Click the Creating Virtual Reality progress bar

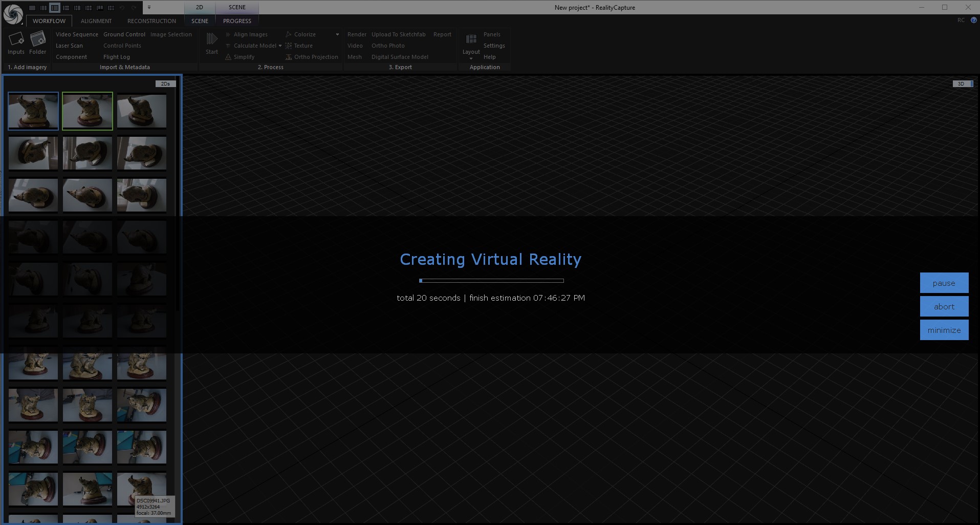[491, 281]
